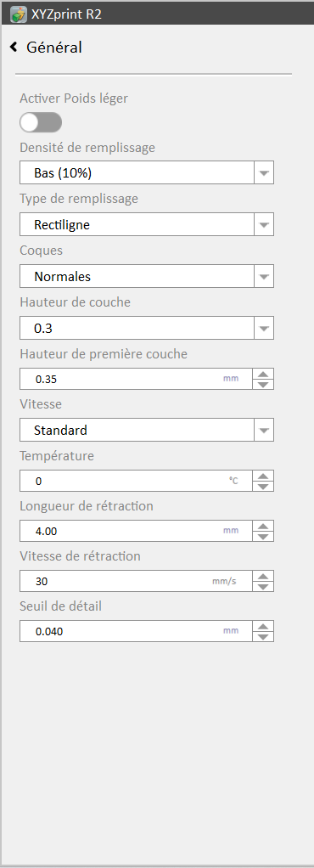The width and height of the screenshot is (314, 868).
Task: Increase Hauteur de première couche with up arrow
Action: pyautogui.click(x=263, y=374)
